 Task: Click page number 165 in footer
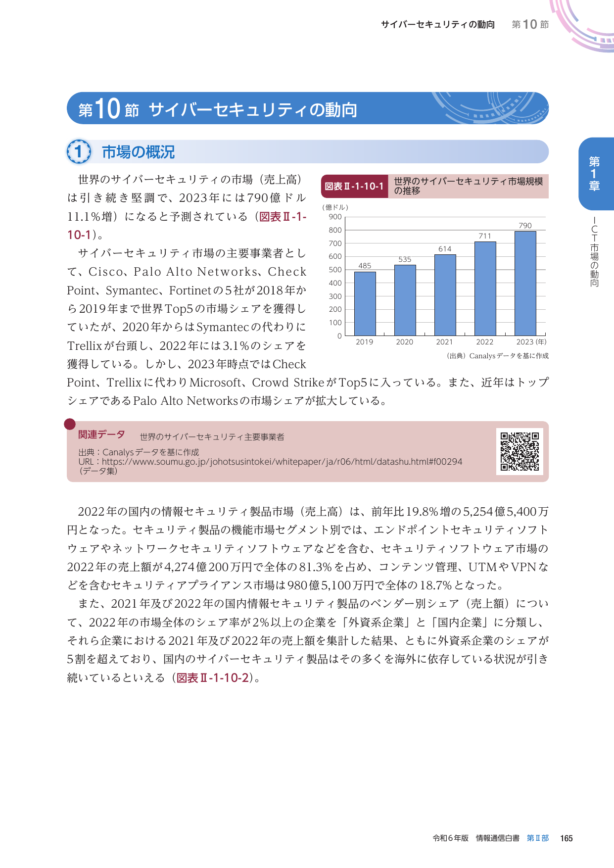[x=566, y=838]
